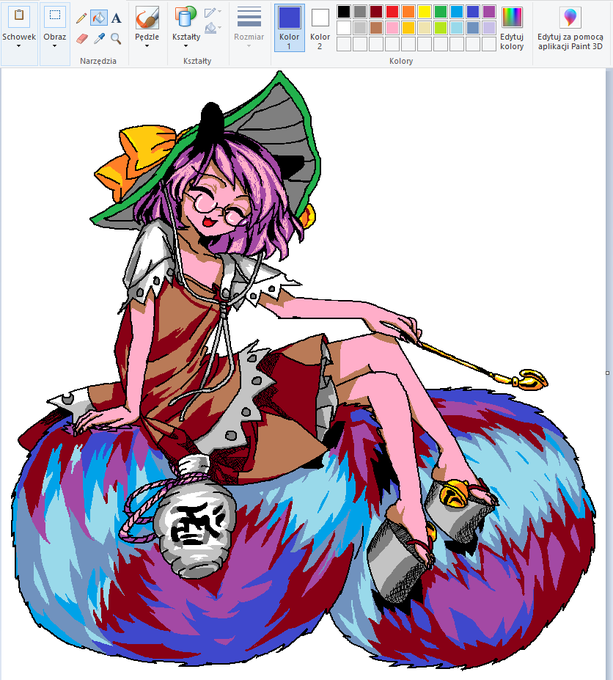Screen dimensions: 613x680
Task: Open the Rozmiar line size menu
Action: tap(249, 26)
